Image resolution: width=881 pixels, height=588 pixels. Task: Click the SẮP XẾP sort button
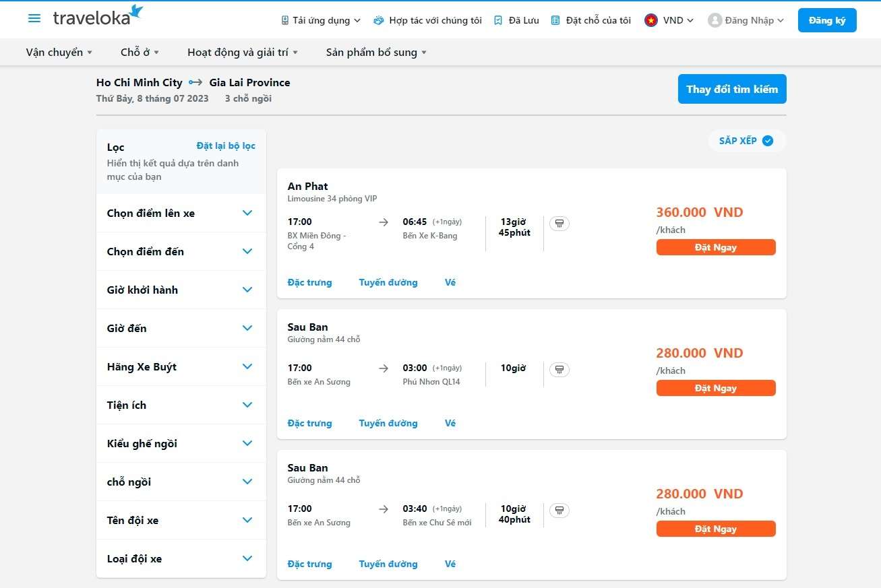tap(747, 141)
